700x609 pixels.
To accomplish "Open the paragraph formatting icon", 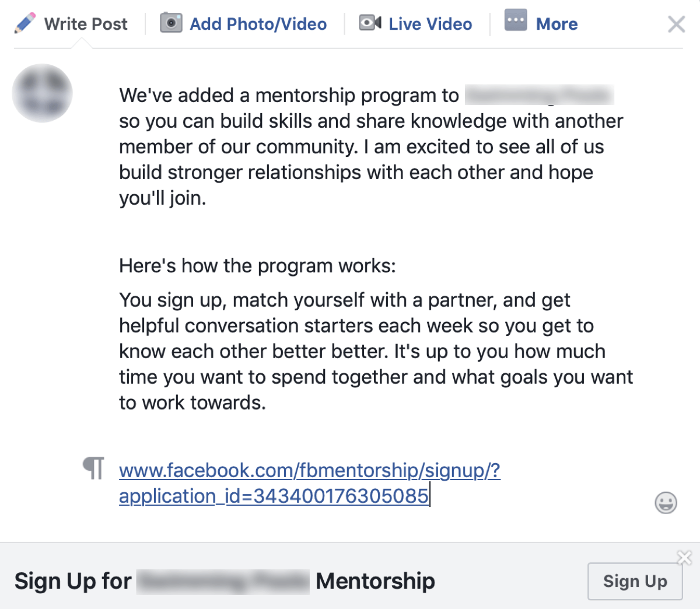I will pos(93,468).
